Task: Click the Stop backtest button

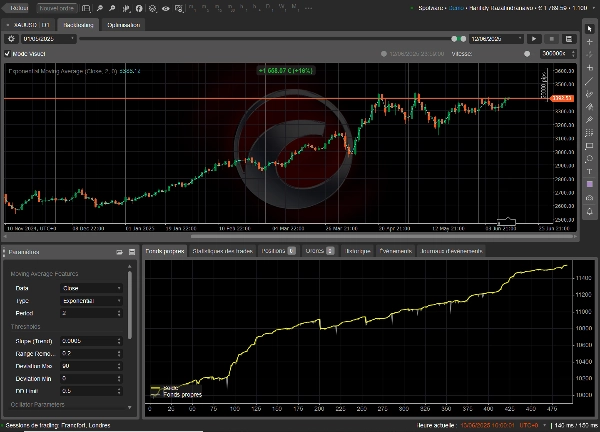Action: coord(551,39)
